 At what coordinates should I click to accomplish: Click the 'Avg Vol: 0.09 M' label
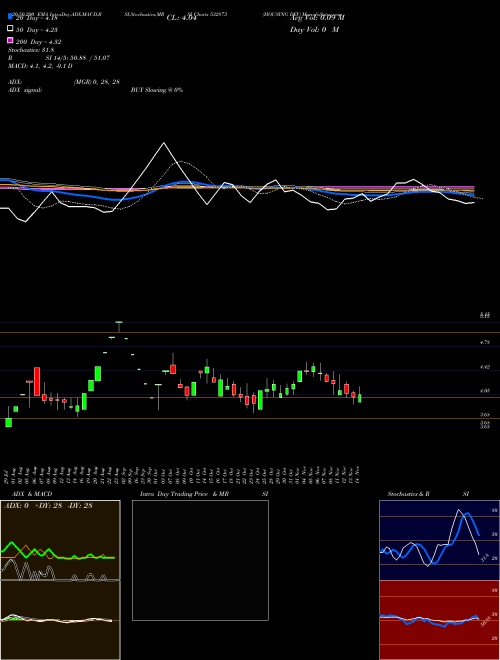point(317,18)
